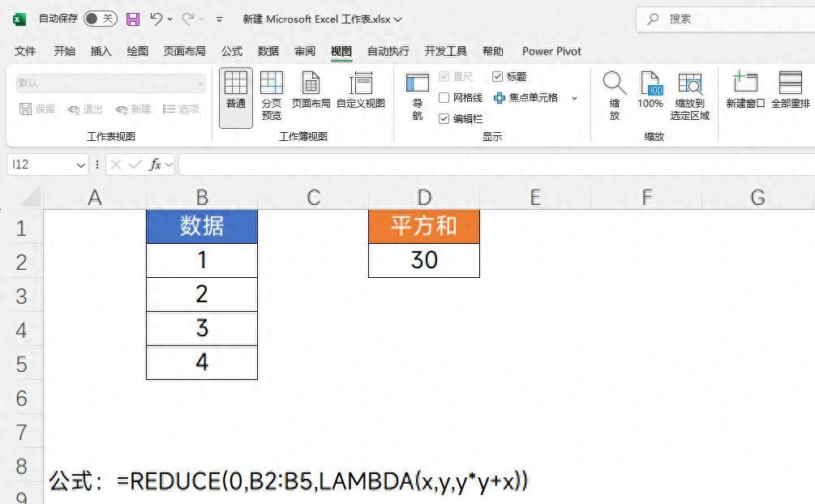Switch to the 开发工具 tab
Viewport: 815px width, 504px height.
tap(445, 51)
